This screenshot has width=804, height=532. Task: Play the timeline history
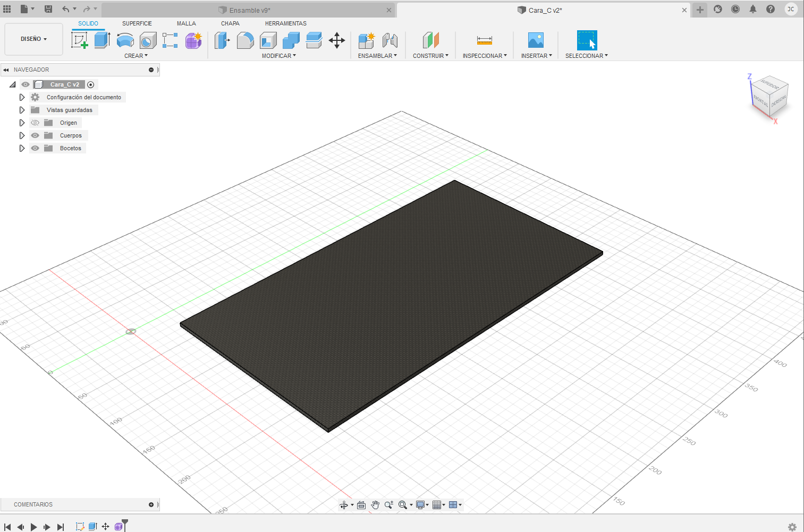(33, 527)
